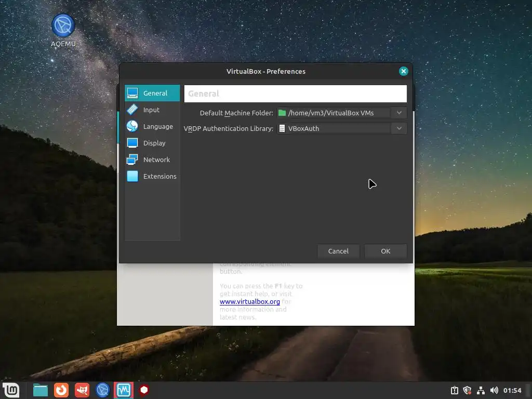Image resolution: width=532 pixels, height=399 pixels.
Task: Expand the VRDP Authentication Library dropdown arrow
Action: point(399,128)
